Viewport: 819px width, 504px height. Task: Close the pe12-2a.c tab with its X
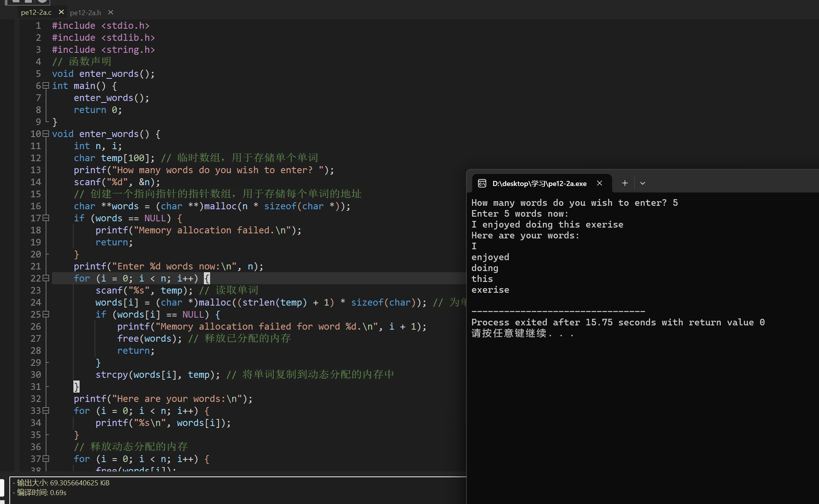(x=61, y=12)
